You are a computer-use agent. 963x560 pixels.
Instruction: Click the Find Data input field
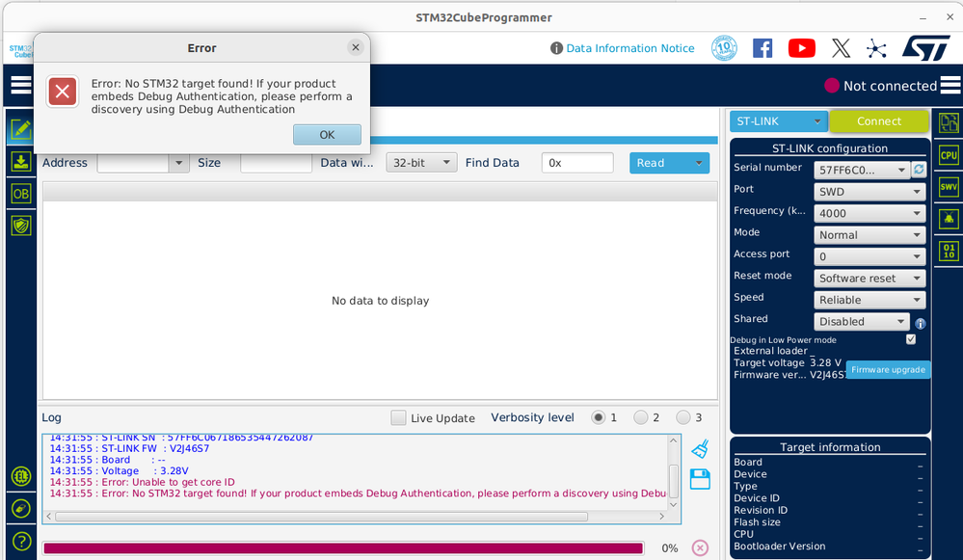(577, 163)
